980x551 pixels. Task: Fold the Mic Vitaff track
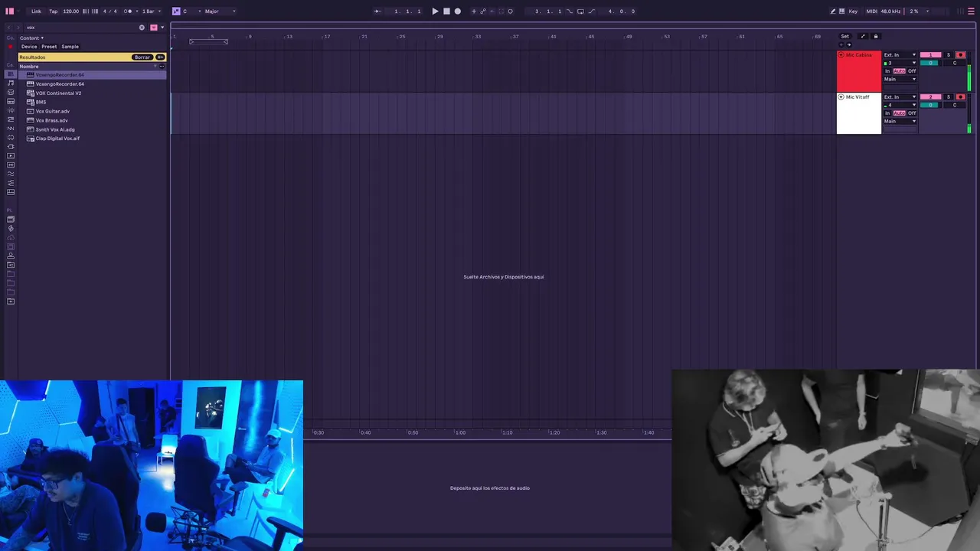click(841, 97)
